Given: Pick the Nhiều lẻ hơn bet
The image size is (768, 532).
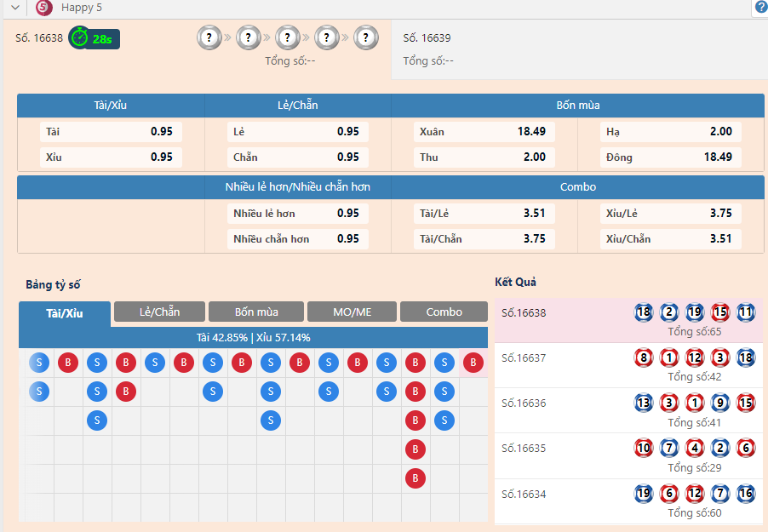Looking at the screenshot, I should 297,214.
